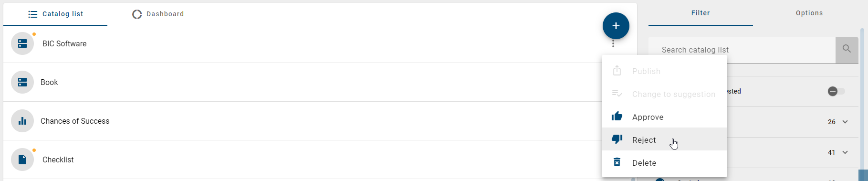868x181 pixels.
Task: Click the BIC Software catalog icon
Action: [x=22, y=43]
